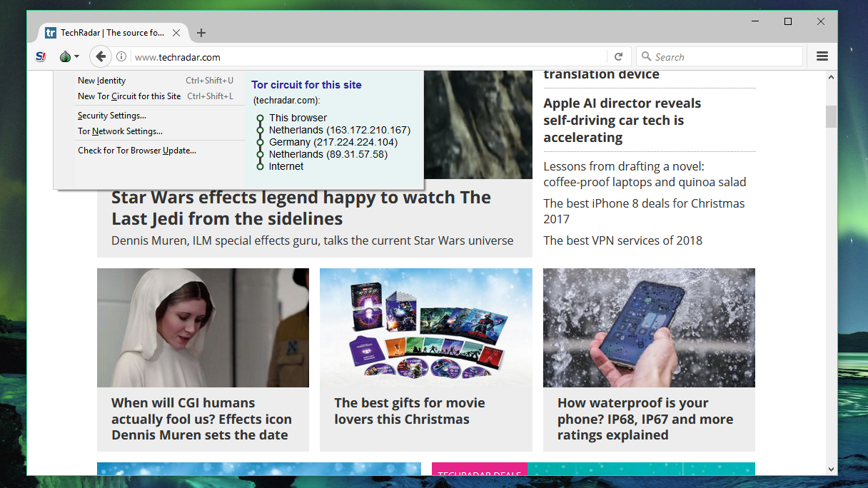The width and height of the screenshot is (868, 488).
Task: Click the NoScript S! icon
Action: click(41, 56)
